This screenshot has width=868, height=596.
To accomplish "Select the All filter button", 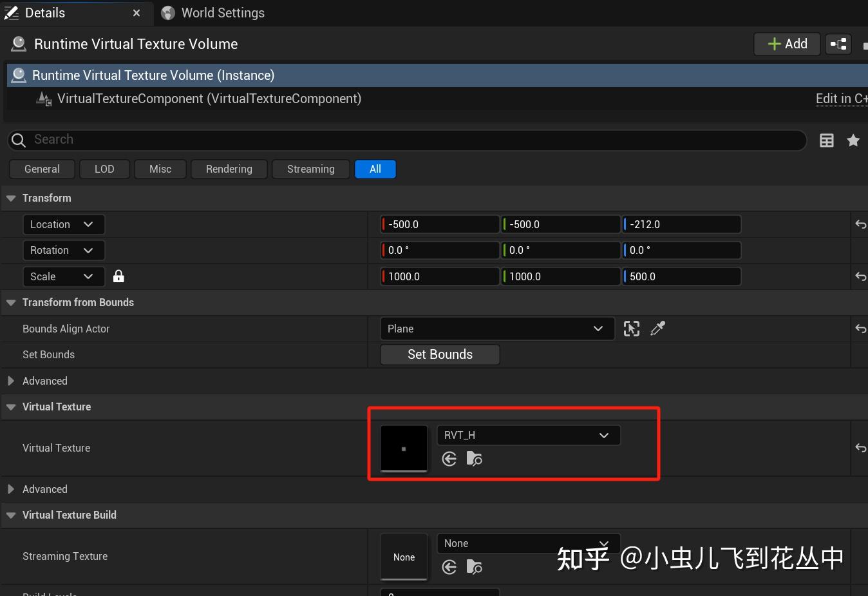I will pyautogui.click(x=375, y=169).
